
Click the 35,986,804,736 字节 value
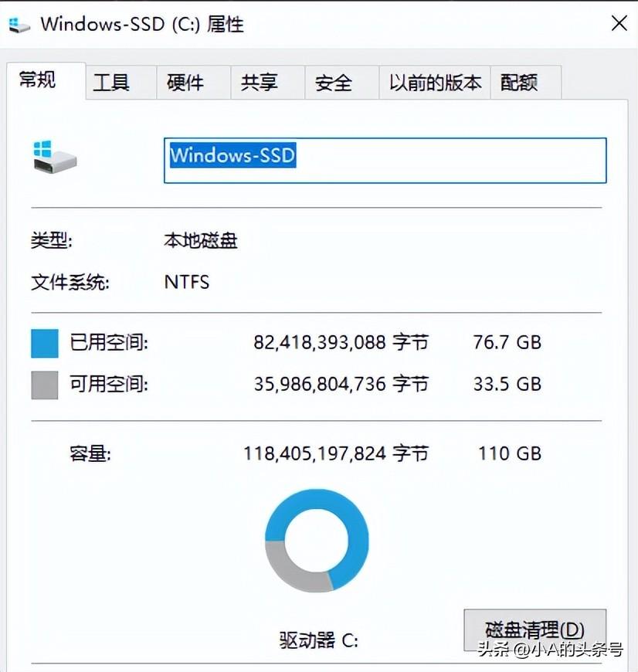(341, 384)
